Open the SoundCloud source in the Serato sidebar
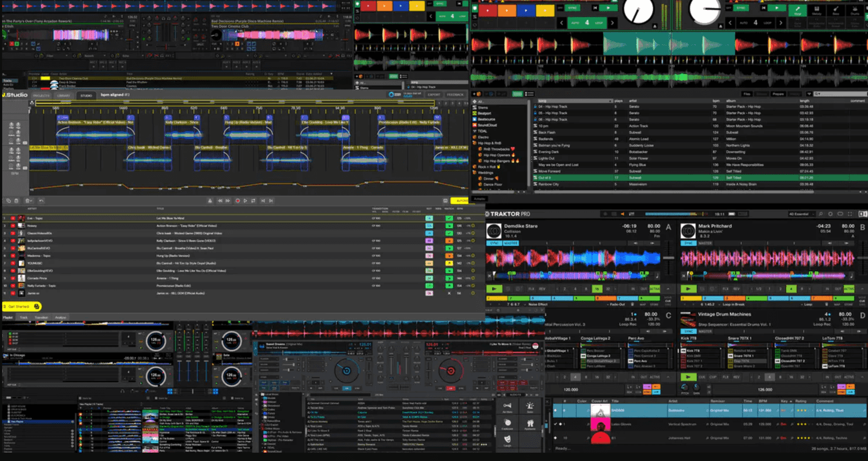 (x=487, y=125)
